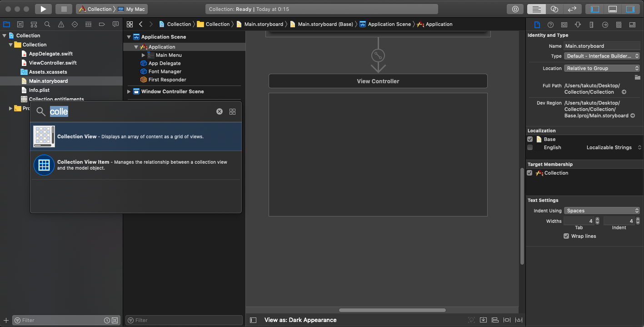The height and width of the screenshot is (327, 644).
Task: Open the Align constraints menu
Action: pyautogui.click(x=495, y=320)
